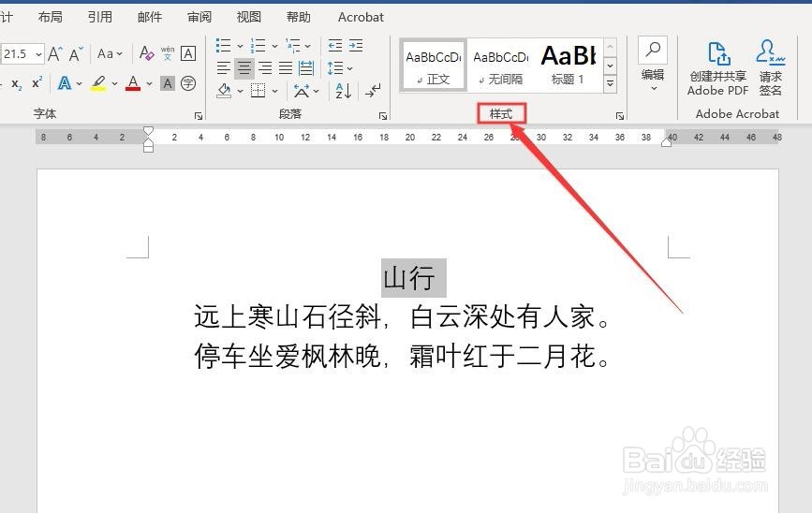Insert a multilevel list
This screenshot has width=812, height=513.
pos(293,46)
